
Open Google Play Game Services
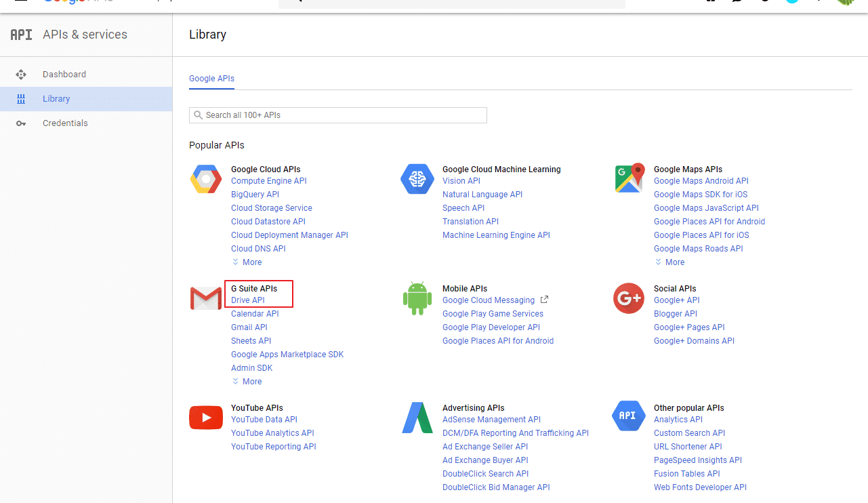pos(493,314)
